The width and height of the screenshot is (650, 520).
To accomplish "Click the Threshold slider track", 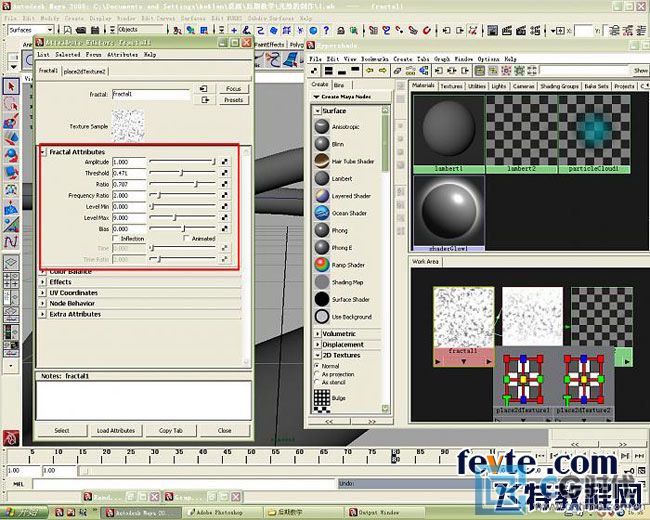I will point(181,173).
